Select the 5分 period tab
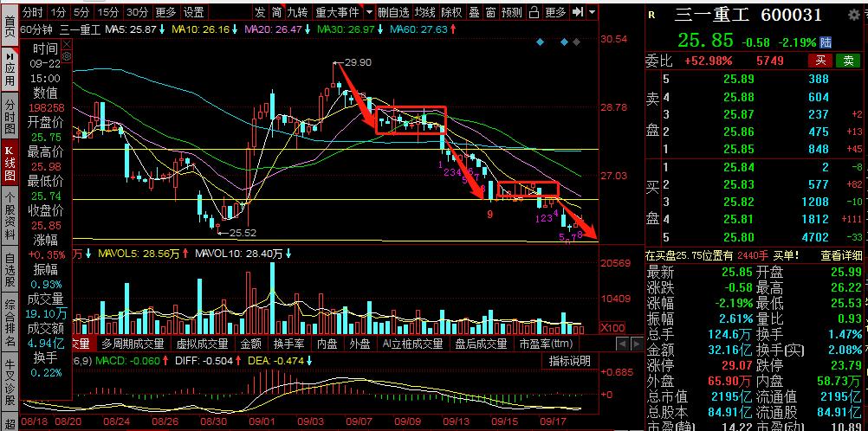 pos(81,11)
